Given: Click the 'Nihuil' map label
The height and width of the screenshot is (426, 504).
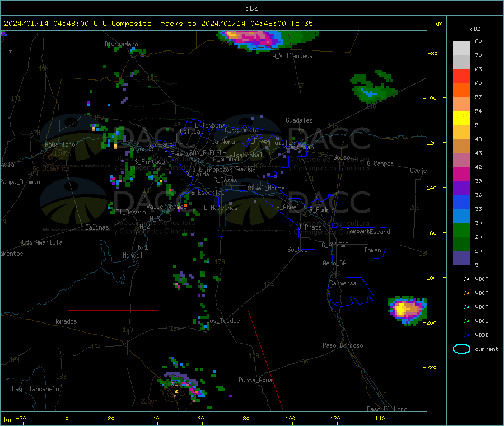Looking at the screenshot, I should [132, 255].
